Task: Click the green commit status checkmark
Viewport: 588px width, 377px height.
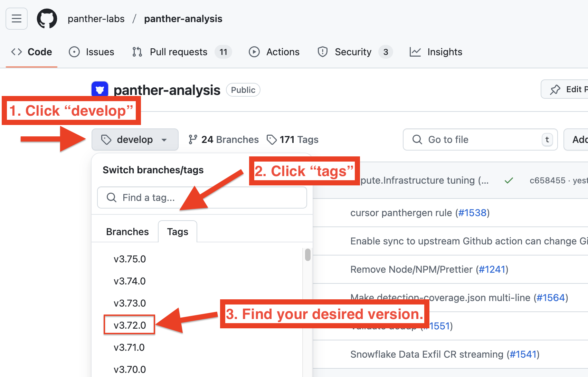Action: coord(509,180)
